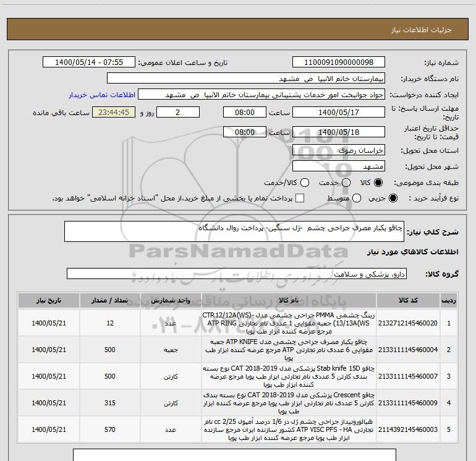Select the متوسط purchase type radio
The image size is (476, 461).
click(357, 198)
